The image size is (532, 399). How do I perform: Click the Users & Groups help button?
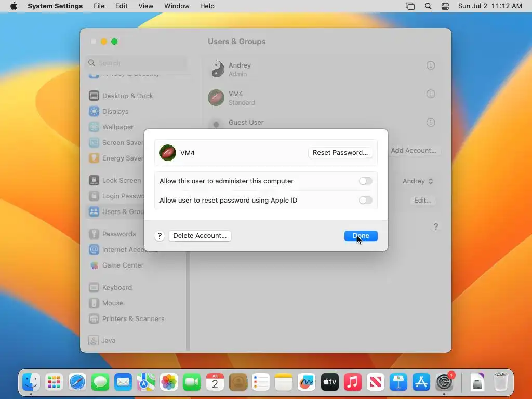(436, 227)
